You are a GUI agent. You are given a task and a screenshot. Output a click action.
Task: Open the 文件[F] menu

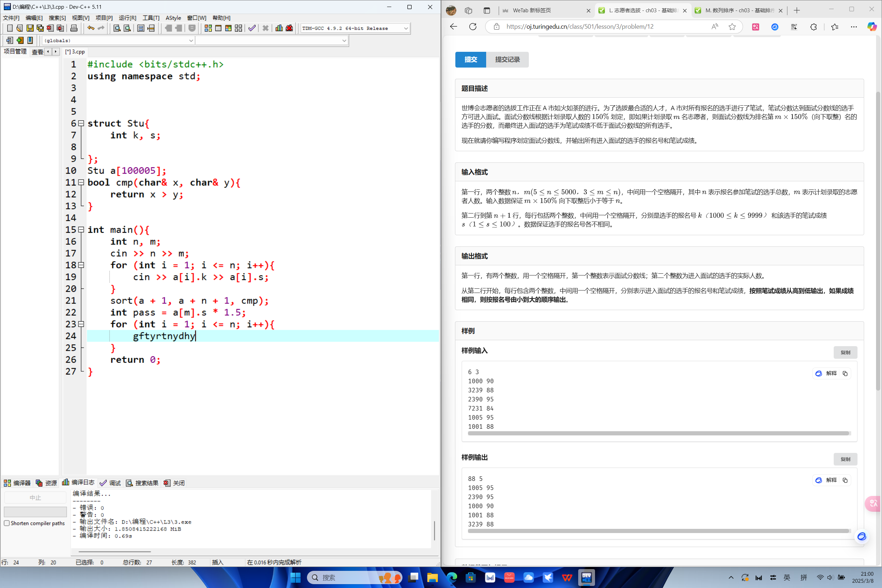click(11, 17)
